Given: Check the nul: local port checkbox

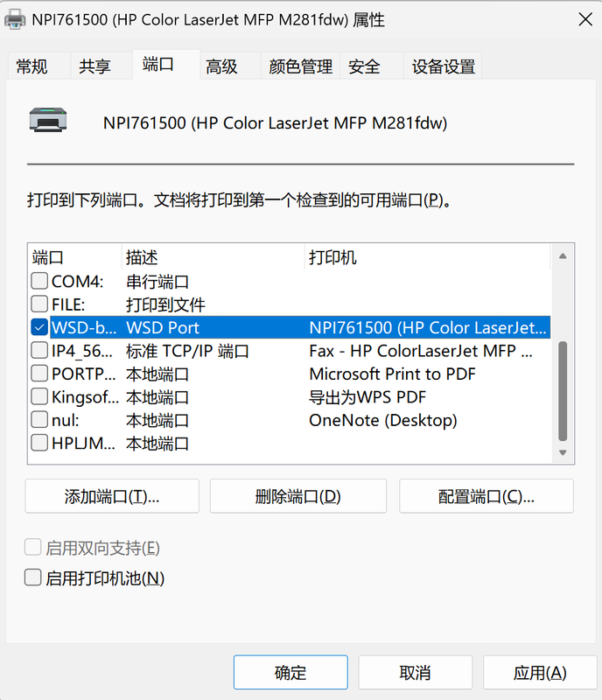Looking at the screenshot, I should [x=39, y=420].
